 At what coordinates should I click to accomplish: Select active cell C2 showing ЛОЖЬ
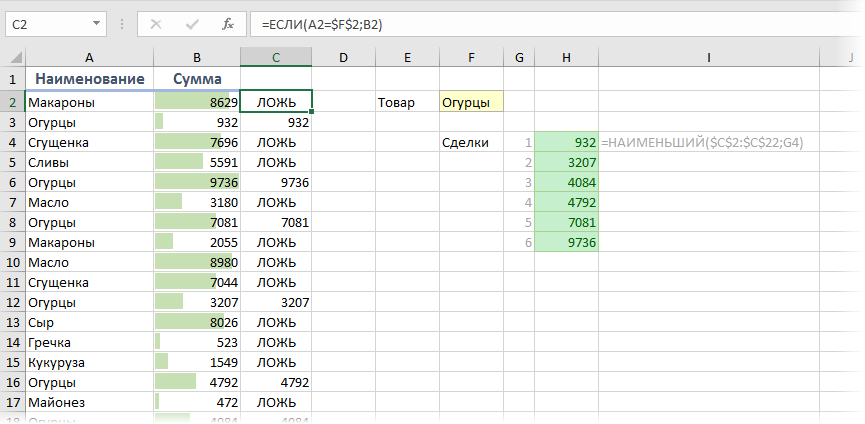click(x=276, y=102)
